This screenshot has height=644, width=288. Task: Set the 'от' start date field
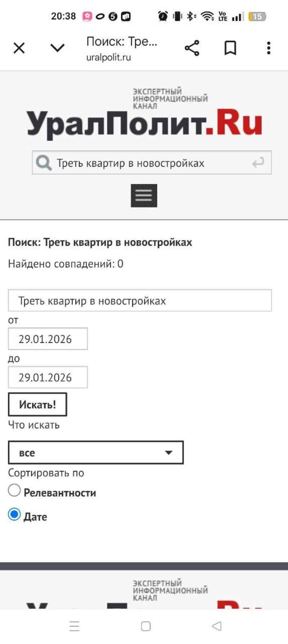point(48,339)
